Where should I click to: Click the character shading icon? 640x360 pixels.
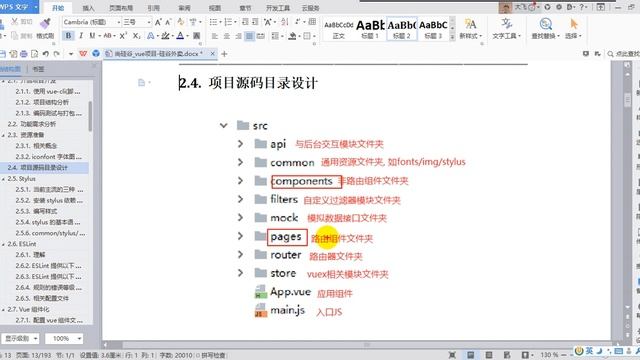196,36
